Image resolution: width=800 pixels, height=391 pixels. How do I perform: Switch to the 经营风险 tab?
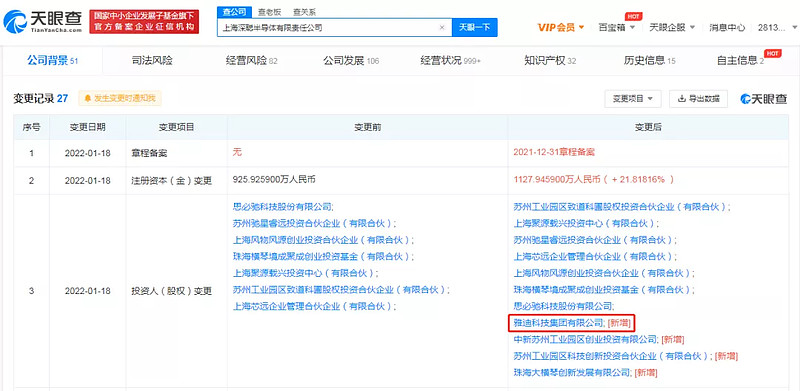(x=252, y=61)
